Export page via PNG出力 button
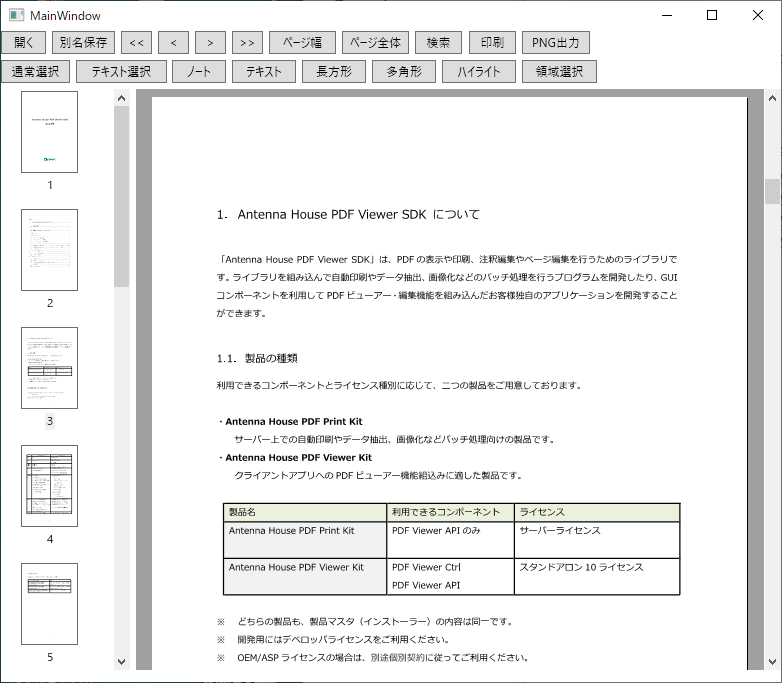 click(556, 42)
